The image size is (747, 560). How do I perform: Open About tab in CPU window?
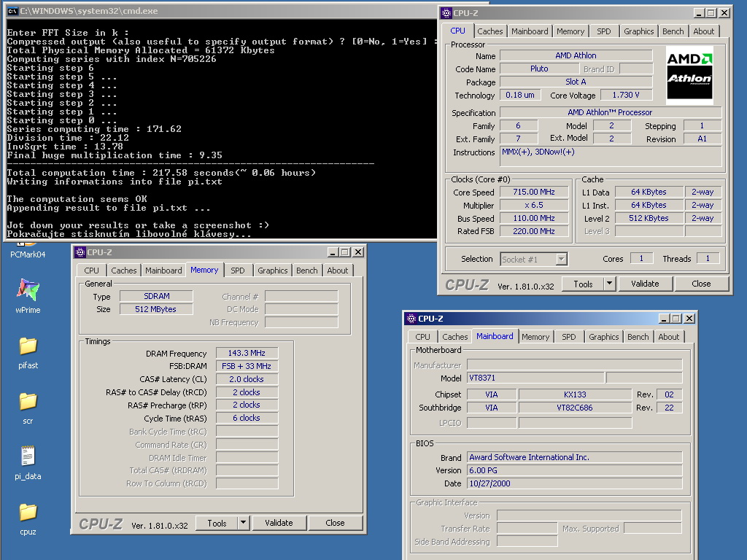(704, 31)
